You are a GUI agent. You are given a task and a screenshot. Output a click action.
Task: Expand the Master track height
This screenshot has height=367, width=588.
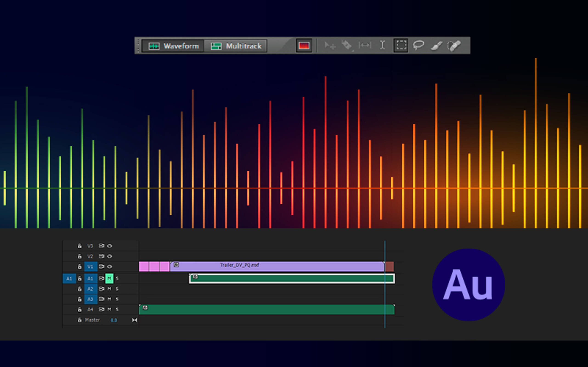tap(134, 320)
